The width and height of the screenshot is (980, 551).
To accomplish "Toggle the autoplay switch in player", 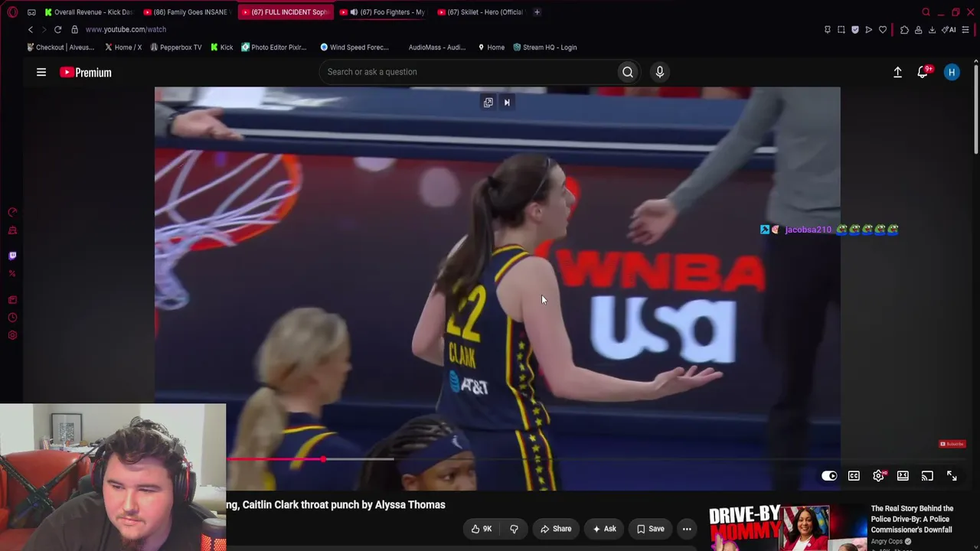I will (x=829, y=476).
